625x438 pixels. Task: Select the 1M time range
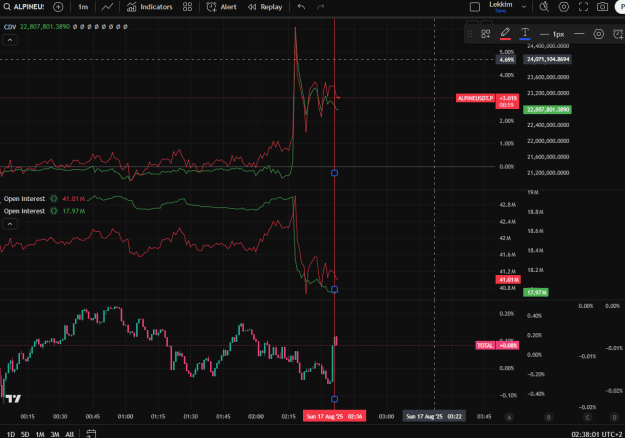[x=40, y=434]
